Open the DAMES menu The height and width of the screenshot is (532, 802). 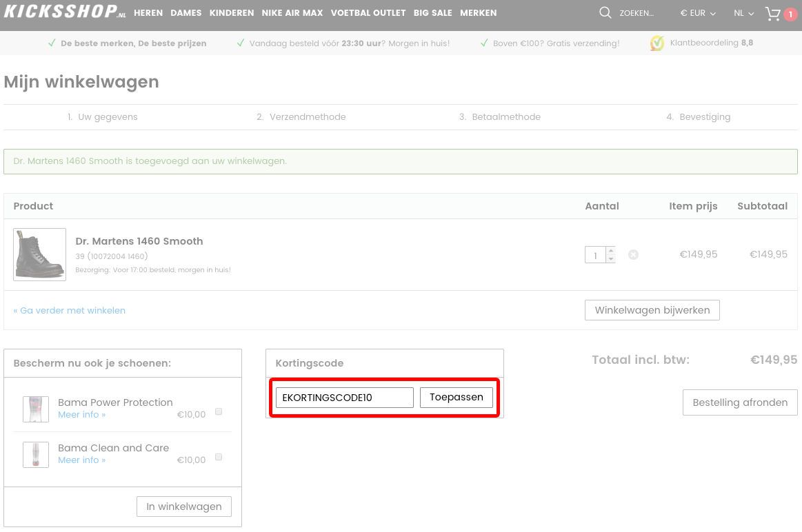186,13
